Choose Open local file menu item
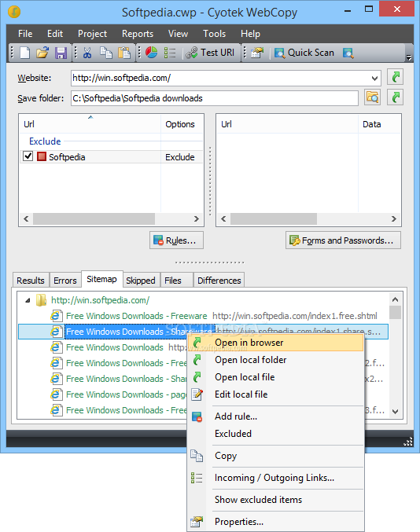Image resolution: width=420 pixels, height=532 pixels. click(x=276, y=377)
